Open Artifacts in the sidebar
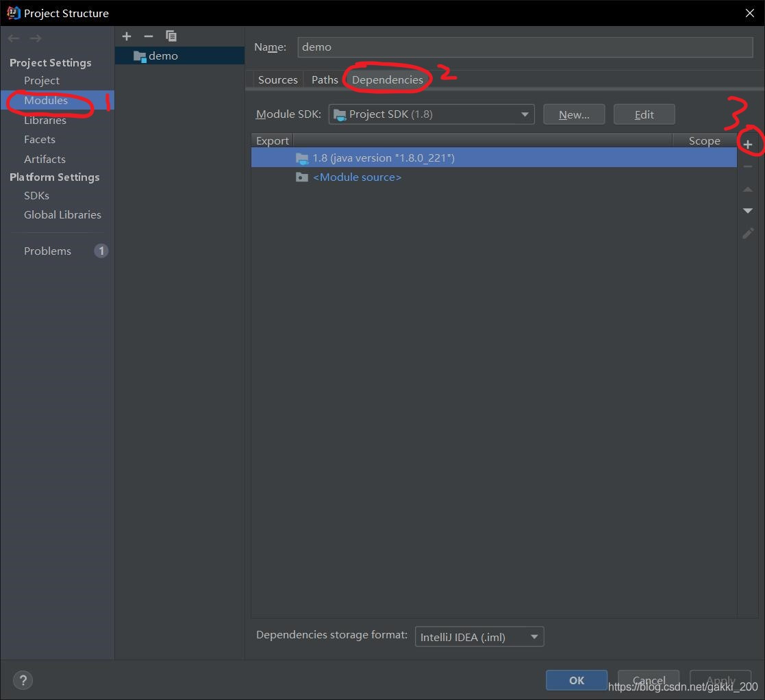 [45, 159]
